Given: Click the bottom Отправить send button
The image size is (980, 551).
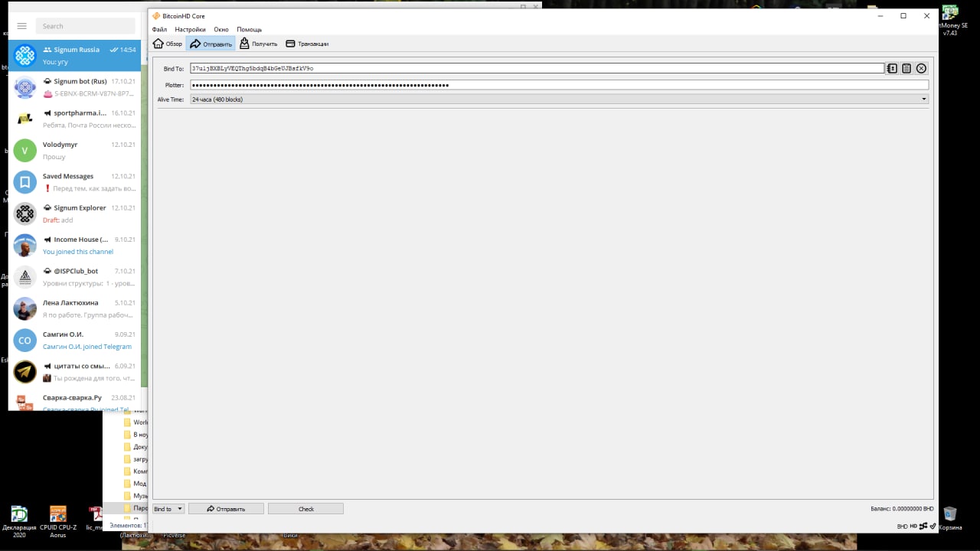Looking at the screenshot, I should pyautogui.click(x=226, y=509).
